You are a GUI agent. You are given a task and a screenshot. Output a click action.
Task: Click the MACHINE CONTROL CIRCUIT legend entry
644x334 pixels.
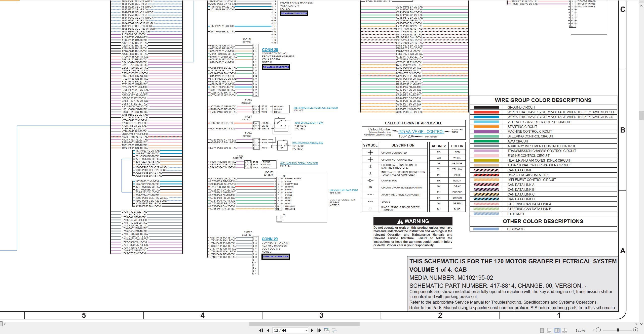pyautogui.click(x=529, y=131)
